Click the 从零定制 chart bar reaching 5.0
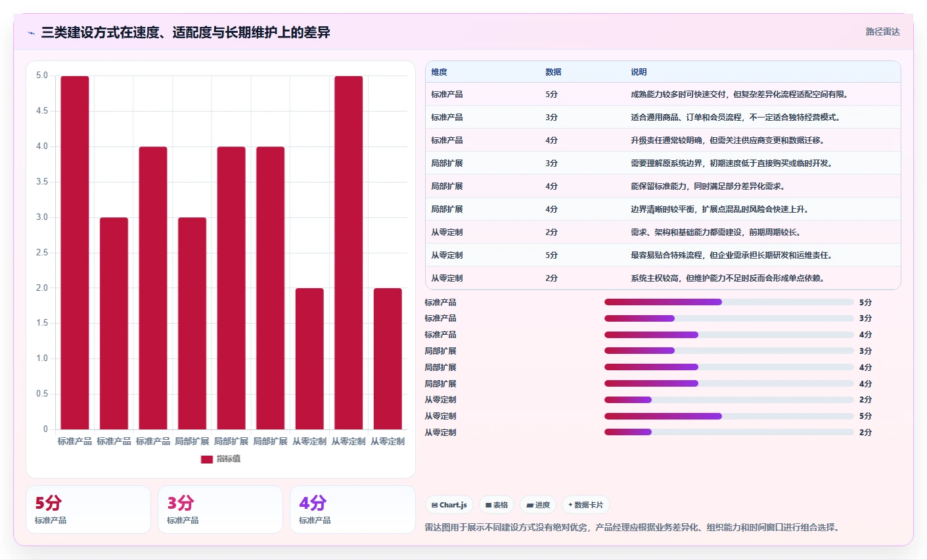 (348, 253)
